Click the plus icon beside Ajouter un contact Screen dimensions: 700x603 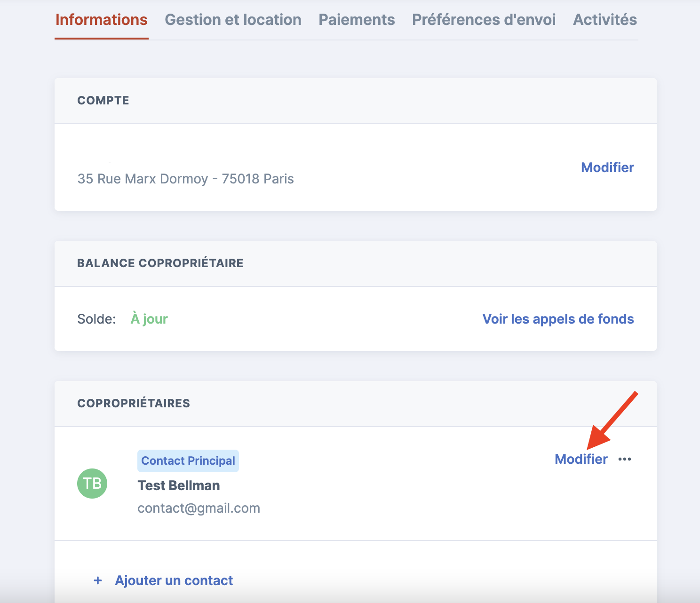[x=98, y=580]
